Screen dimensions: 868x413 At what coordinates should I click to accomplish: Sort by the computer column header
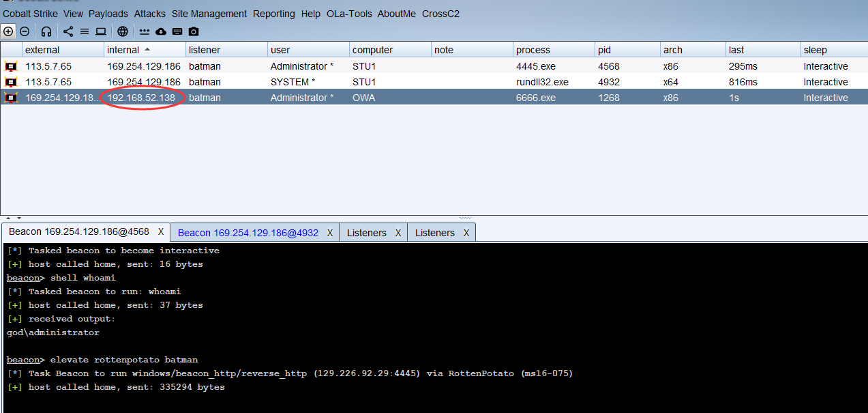tap(390, 50)
